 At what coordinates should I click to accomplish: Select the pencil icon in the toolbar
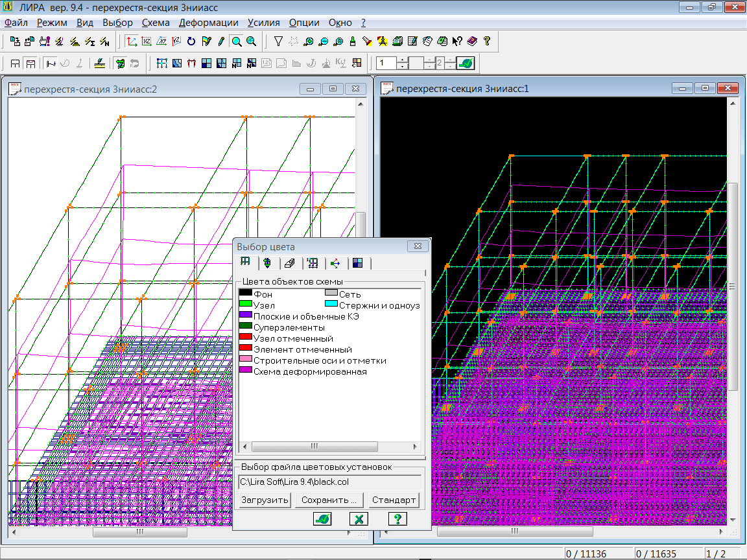221,41
